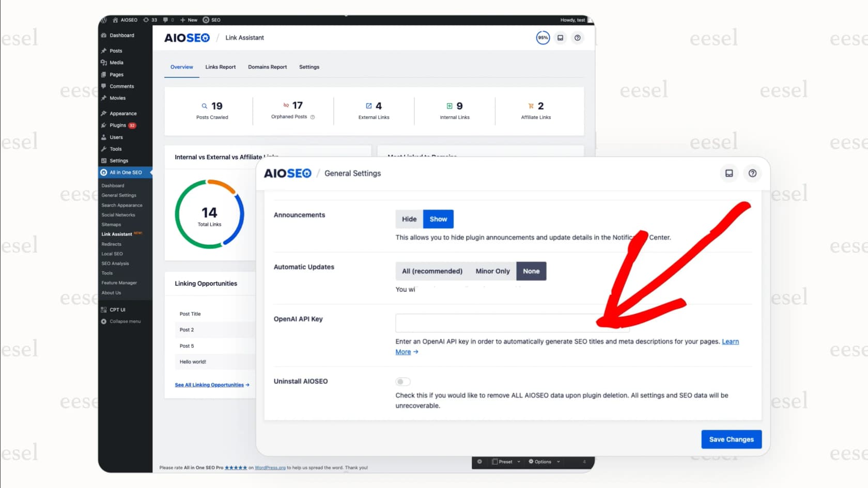This screenshot has height=488, width=868.
Task: Open Feature Manager in AIOSEO submenu
Action: pyautogui.click(x=119, y=283)
